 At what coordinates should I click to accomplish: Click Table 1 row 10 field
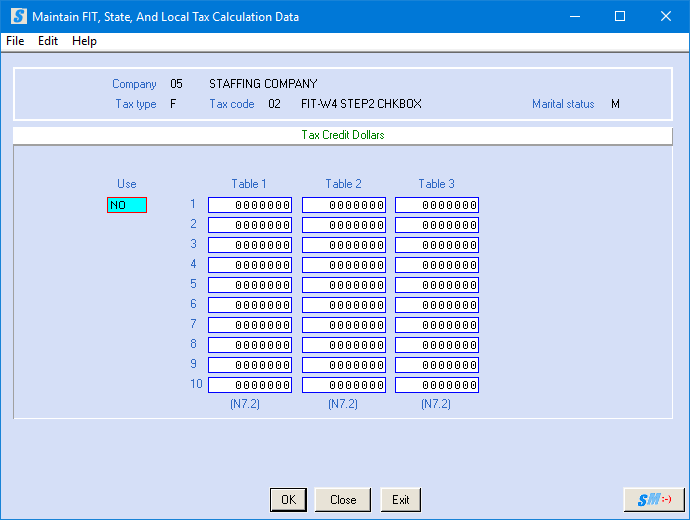point(250,385)
